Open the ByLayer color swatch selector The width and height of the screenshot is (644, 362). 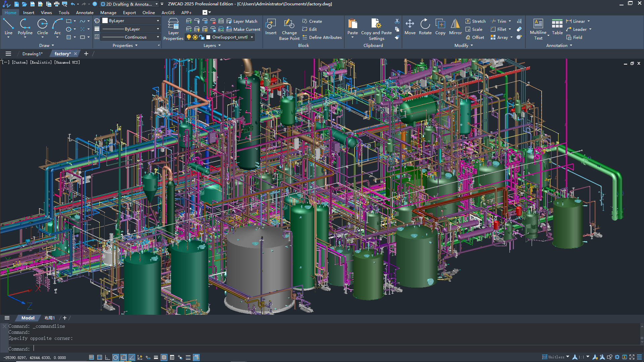click(x=131, y=21)
